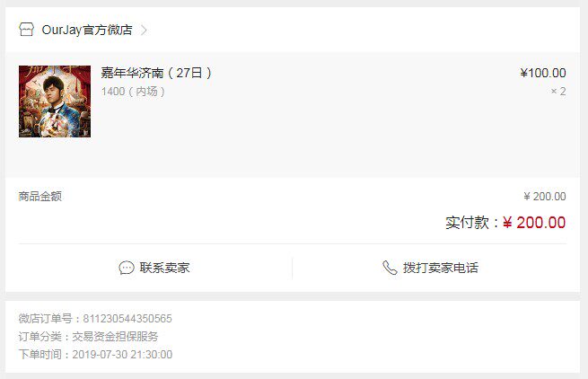588x379 pixels.
Task: Click the 微店订单号 label
Action: point(46,319)
